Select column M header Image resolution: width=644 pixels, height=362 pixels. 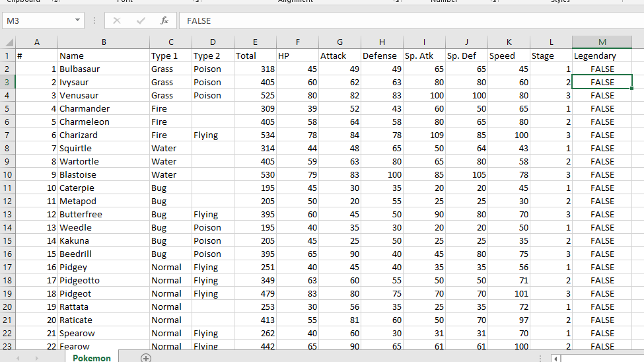[602, 42]
